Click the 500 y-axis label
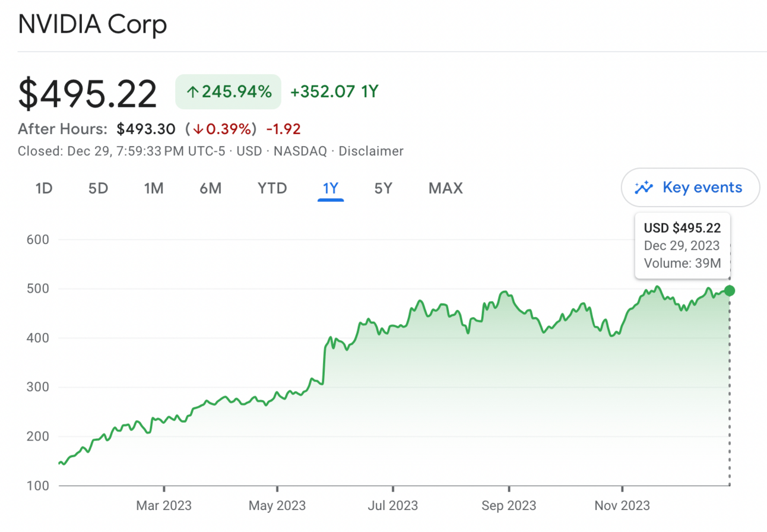Screen dimensions: 767x532 37,289
